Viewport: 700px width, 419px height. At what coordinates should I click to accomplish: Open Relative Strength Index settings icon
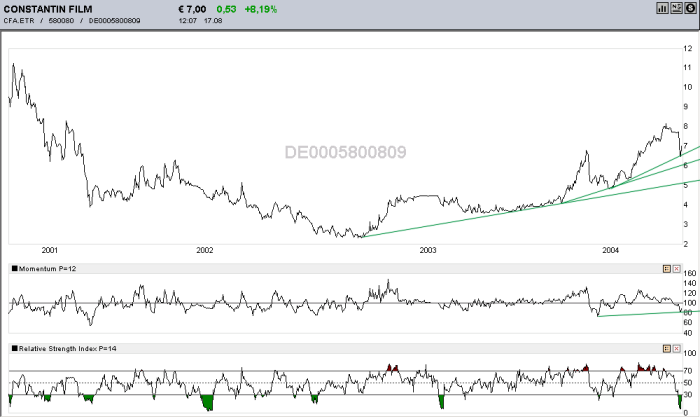(x=667, y=348)
